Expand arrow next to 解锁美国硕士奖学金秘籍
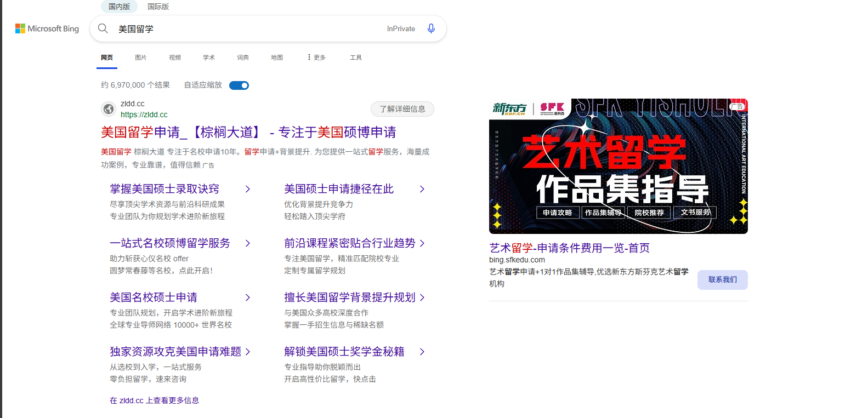Image resolution: width=868 pixels, height=418 pixels. pyautogui.click(x=422, y=352)
